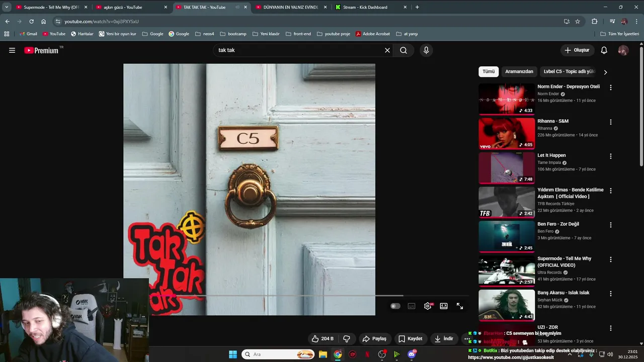Toggle subtitles button in player

[x=412, y=306]
